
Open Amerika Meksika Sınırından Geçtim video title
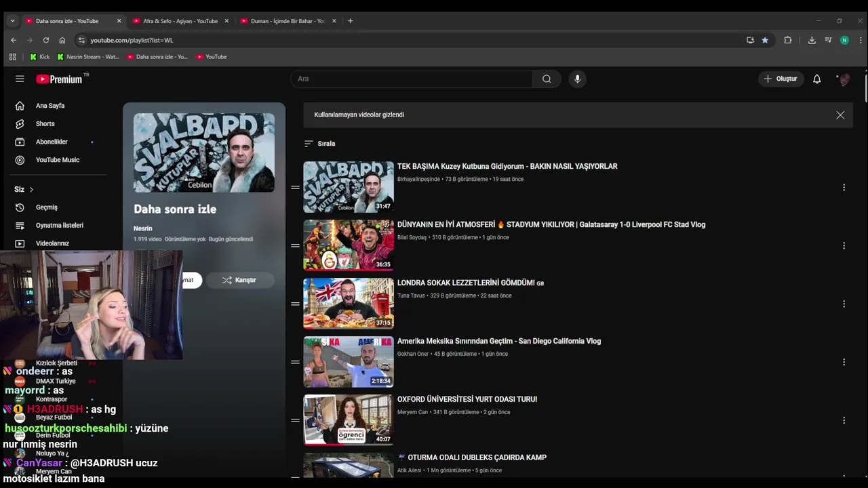(499, 341)
